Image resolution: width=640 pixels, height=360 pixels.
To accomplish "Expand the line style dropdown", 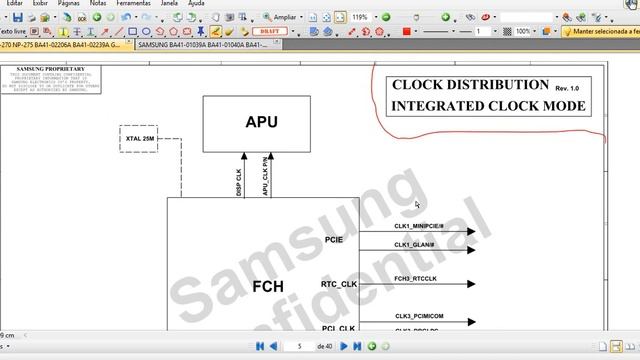I will point(453,31).
